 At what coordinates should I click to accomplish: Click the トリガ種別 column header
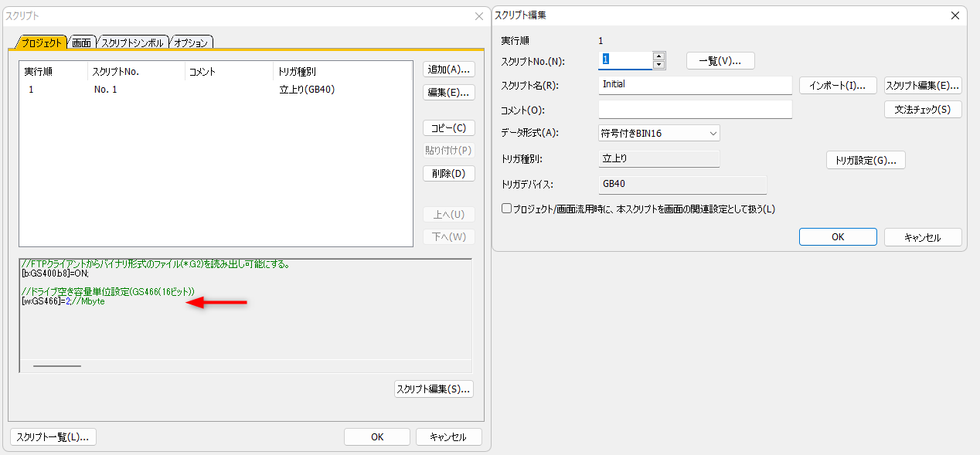(342, 71)
